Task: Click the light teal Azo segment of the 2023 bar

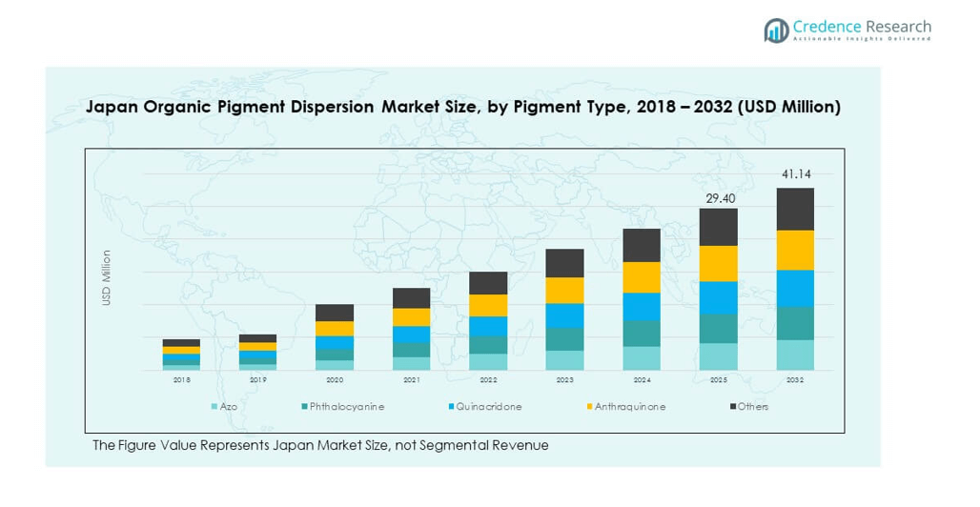Action: click(564, 360)
